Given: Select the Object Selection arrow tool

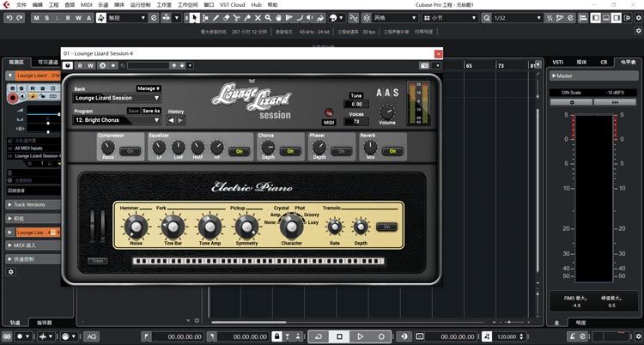Looking at the screenshot, I should click(194, 18).
